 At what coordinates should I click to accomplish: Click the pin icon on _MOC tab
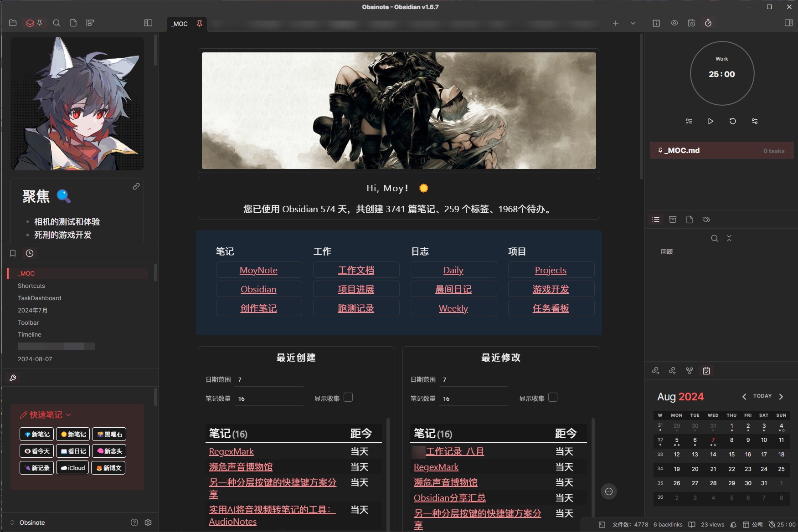pos(199,23)
